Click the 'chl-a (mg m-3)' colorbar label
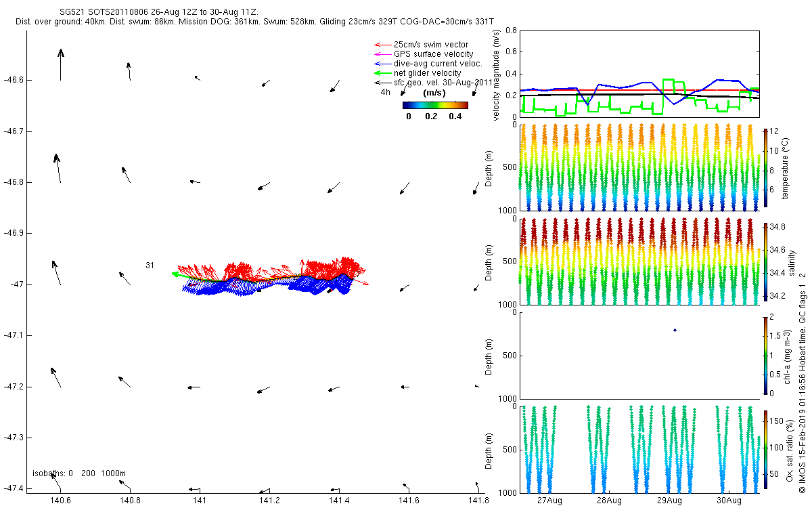Viewport: 812px width, 508px height. [x=788, y=356]
